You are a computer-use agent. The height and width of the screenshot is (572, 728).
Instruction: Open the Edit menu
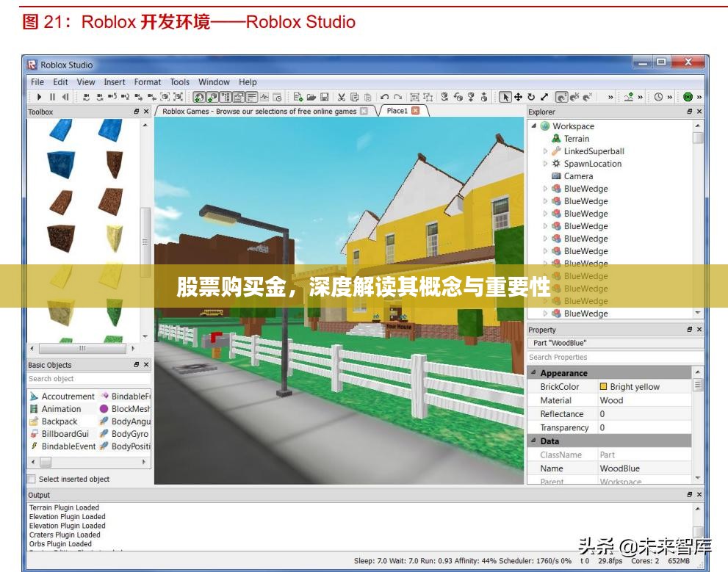click(60, 82)
